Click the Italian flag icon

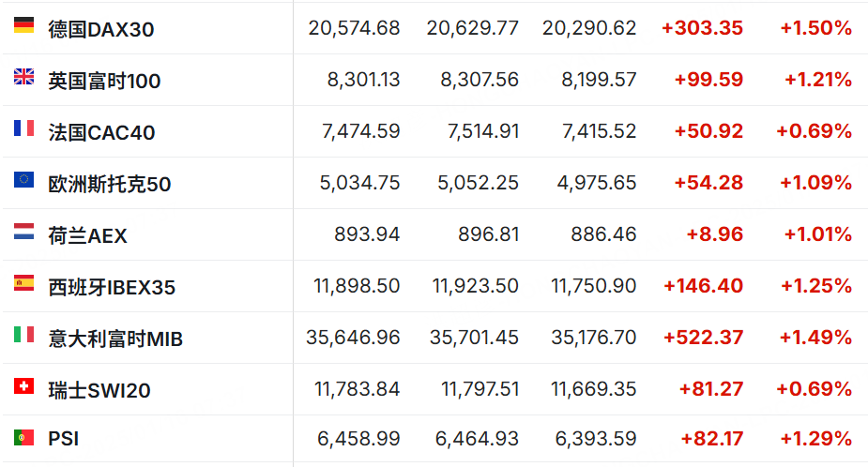click(23, 335)
